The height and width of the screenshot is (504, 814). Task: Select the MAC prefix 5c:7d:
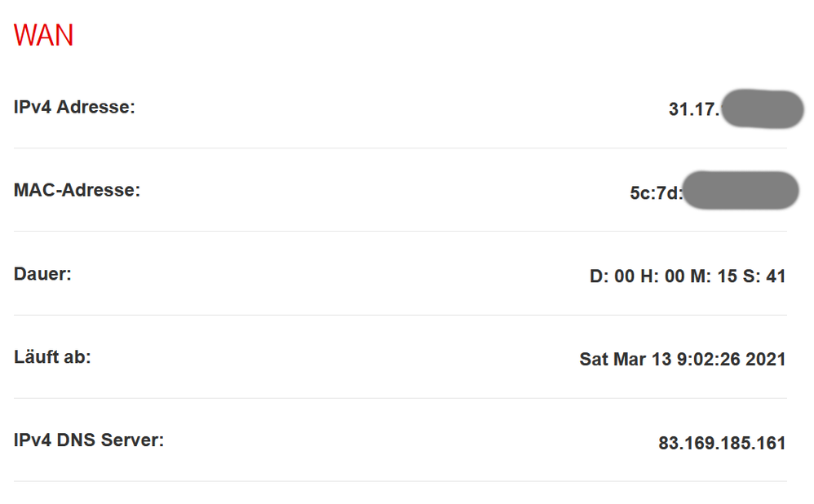[x=656, y=194]
